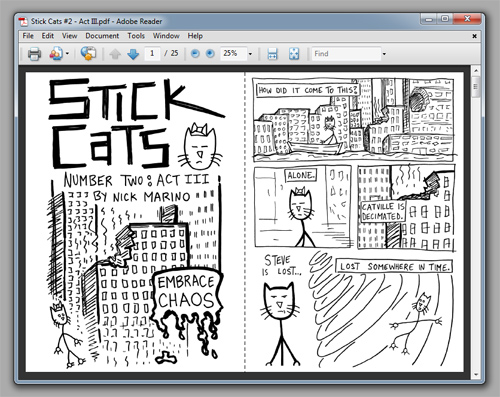Expand the 25% zoom level dropdown
Screen dimensions: 500x397
pos(250,54)
